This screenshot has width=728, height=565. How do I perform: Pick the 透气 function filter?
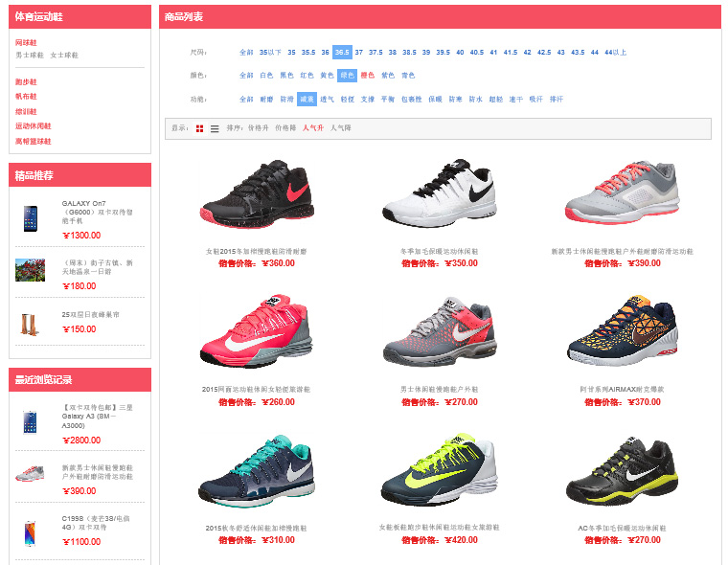point(328,99)
